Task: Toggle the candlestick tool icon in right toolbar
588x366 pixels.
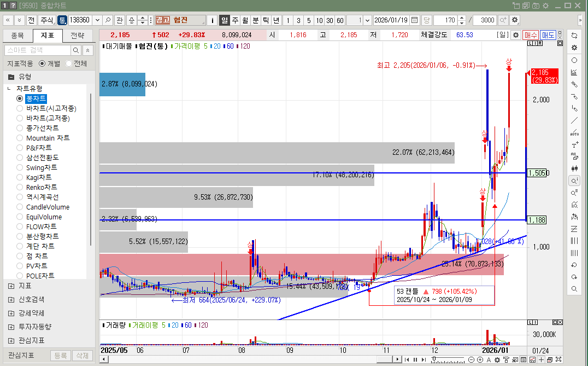Action: [x=574, y=169]
